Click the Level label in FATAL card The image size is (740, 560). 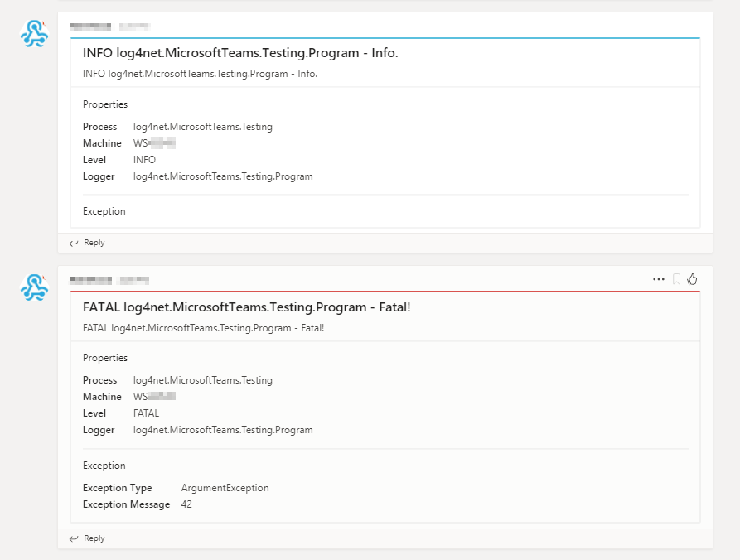[94, 413]
